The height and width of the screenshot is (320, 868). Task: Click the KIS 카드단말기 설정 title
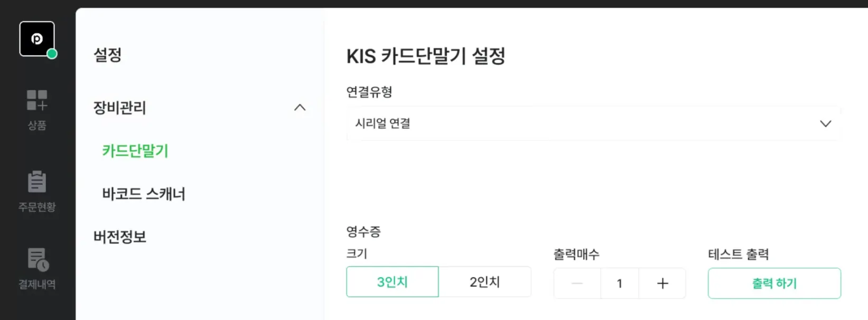425,56
